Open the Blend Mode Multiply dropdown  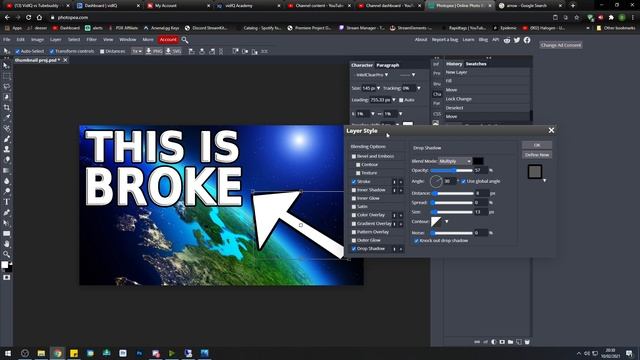pos(455,161)
